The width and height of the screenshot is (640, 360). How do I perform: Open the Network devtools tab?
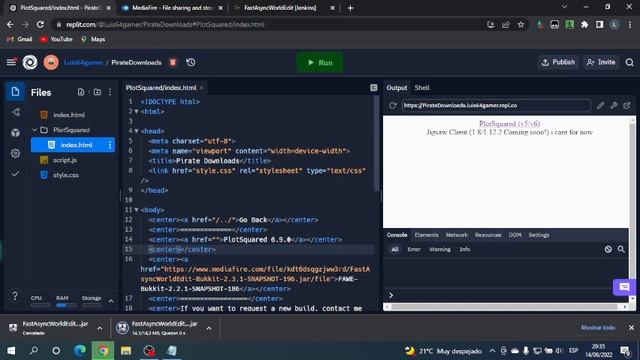pos(457,235)
